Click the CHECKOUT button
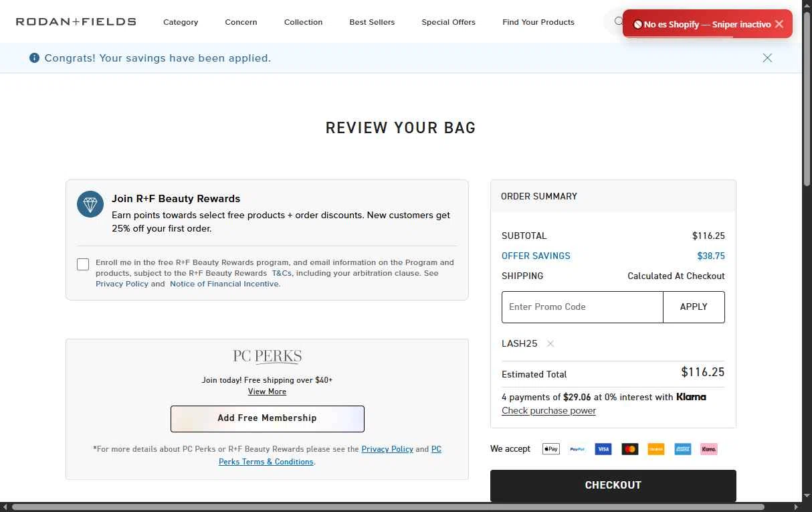 coord(613,485)
